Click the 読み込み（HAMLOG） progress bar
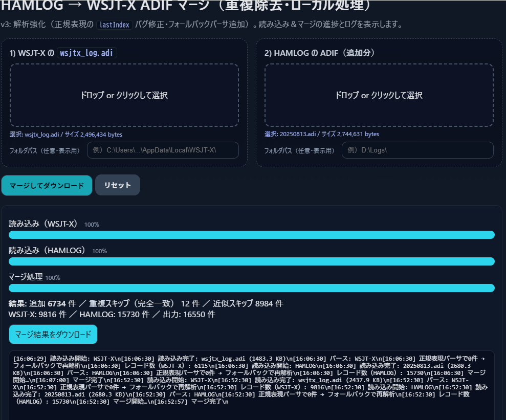The width and height of the screenshot is (506, 420). pos(252,261)
